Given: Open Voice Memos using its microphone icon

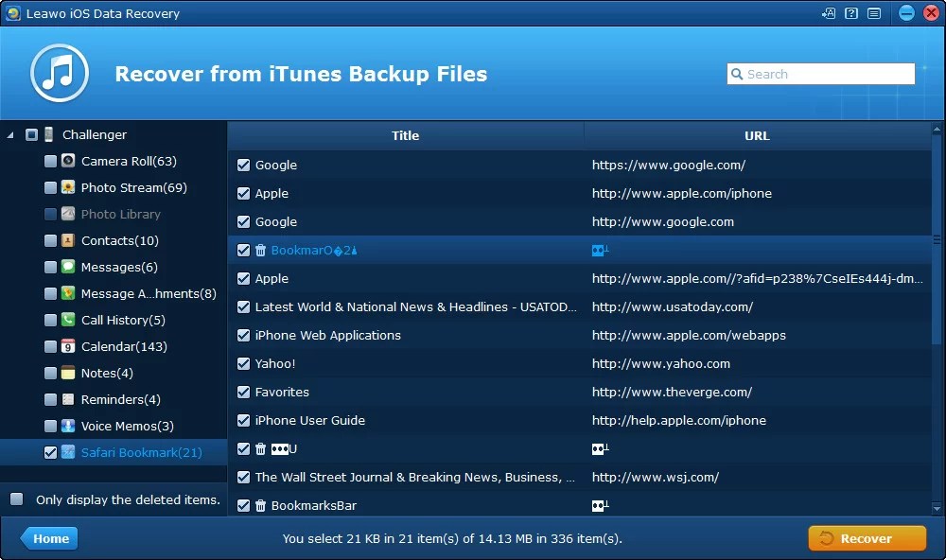Looking at the screenshot, I should pyautogui.click(x=67, y=426).
